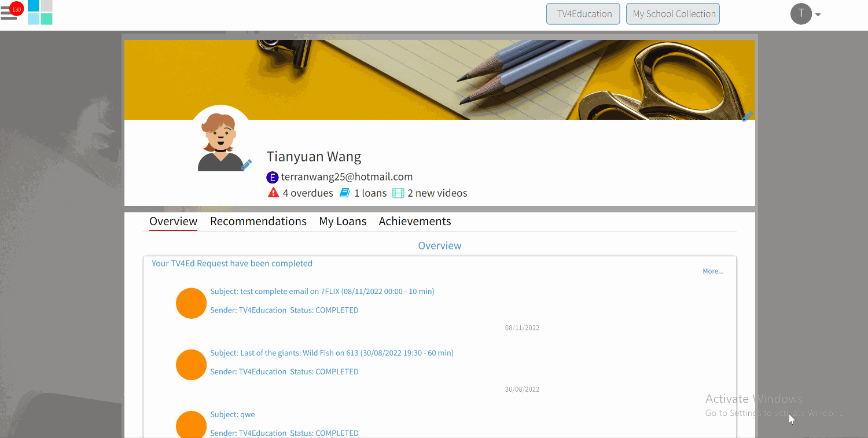Click the film strip new videos icon
This screenshot has width=868, height=438.
(398, 193)
